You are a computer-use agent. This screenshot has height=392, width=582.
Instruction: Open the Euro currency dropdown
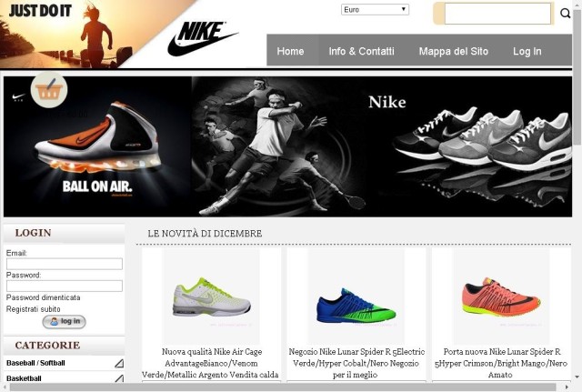coord(375,10)
